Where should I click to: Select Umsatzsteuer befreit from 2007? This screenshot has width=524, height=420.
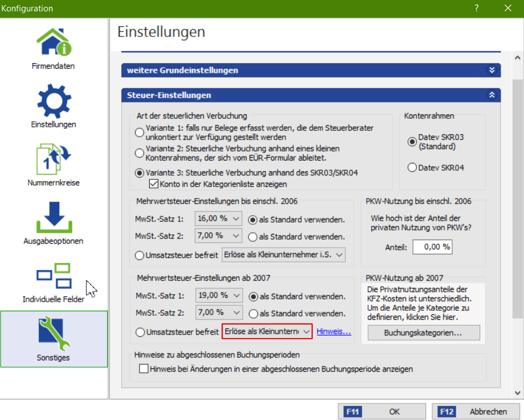140,332
